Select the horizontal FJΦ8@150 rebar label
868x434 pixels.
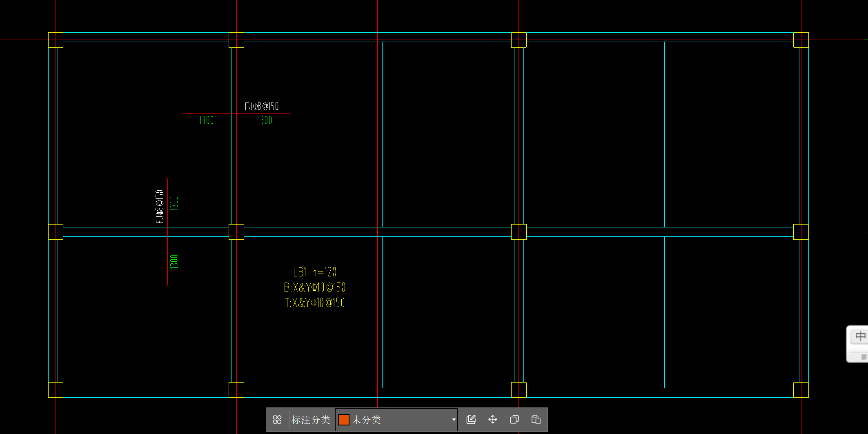tap(262, 107)
